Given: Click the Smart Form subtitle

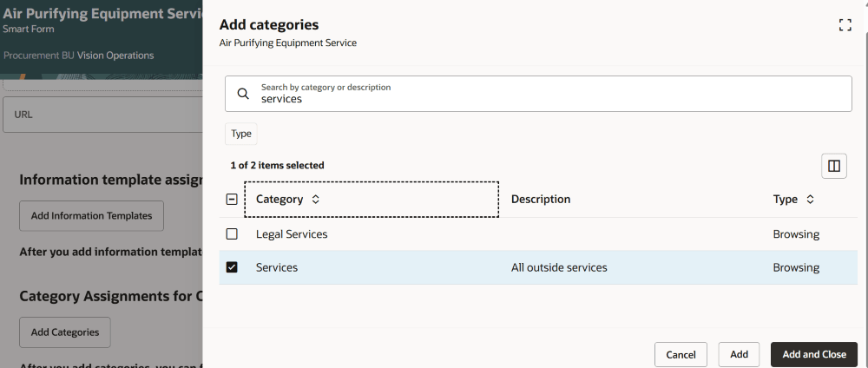Looking at the screenshot, I should pos(29,29).
